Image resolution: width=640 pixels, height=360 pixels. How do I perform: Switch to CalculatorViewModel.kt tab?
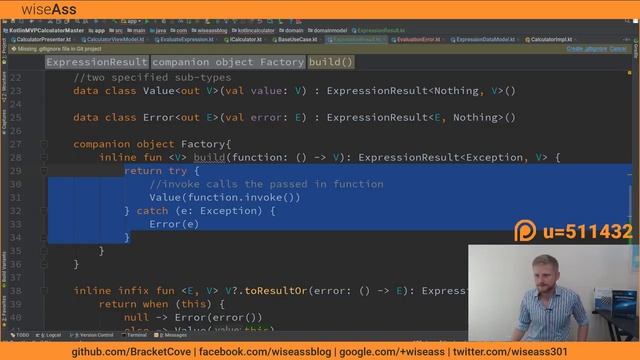tap(113, 40)
